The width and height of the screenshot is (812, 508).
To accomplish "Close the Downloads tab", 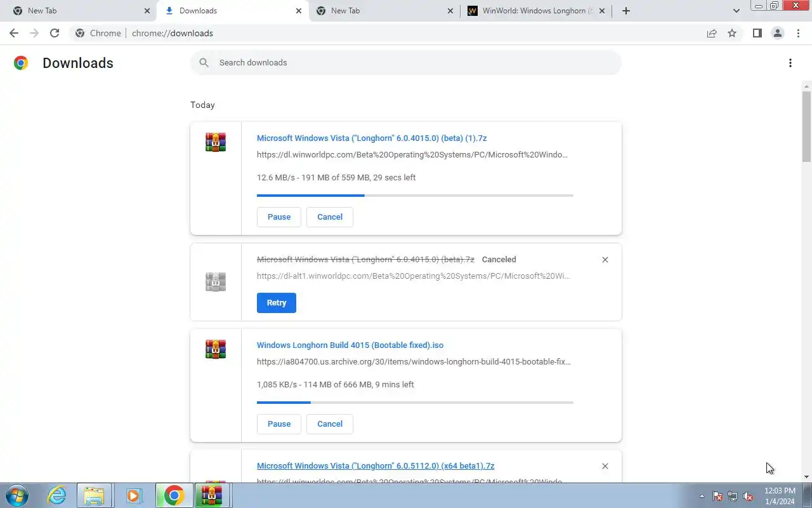I will click(x=299, y=11).
